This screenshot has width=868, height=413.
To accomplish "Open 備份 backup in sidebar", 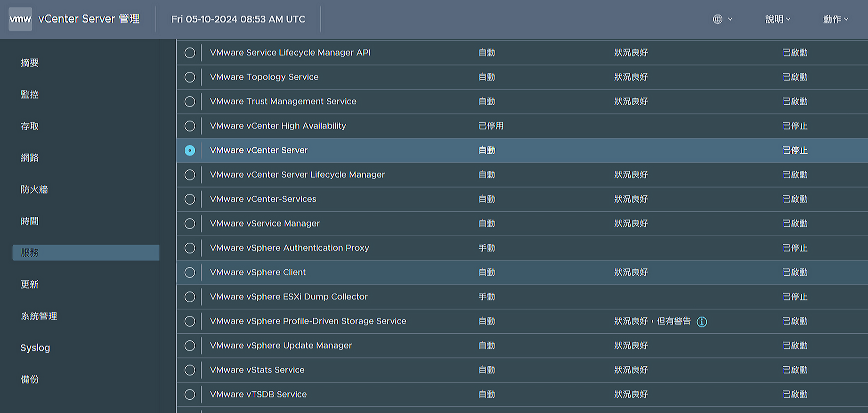I will [30, 379].
